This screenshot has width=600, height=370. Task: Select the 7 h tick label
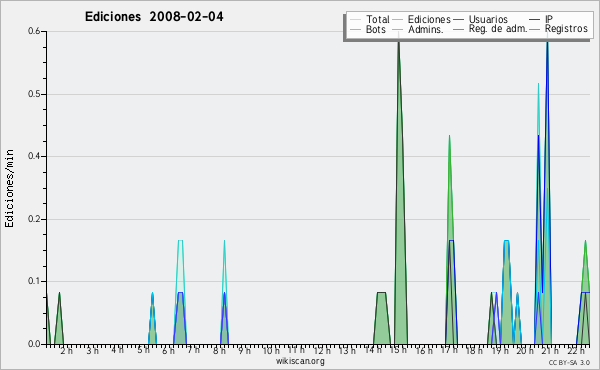(194, 350)
